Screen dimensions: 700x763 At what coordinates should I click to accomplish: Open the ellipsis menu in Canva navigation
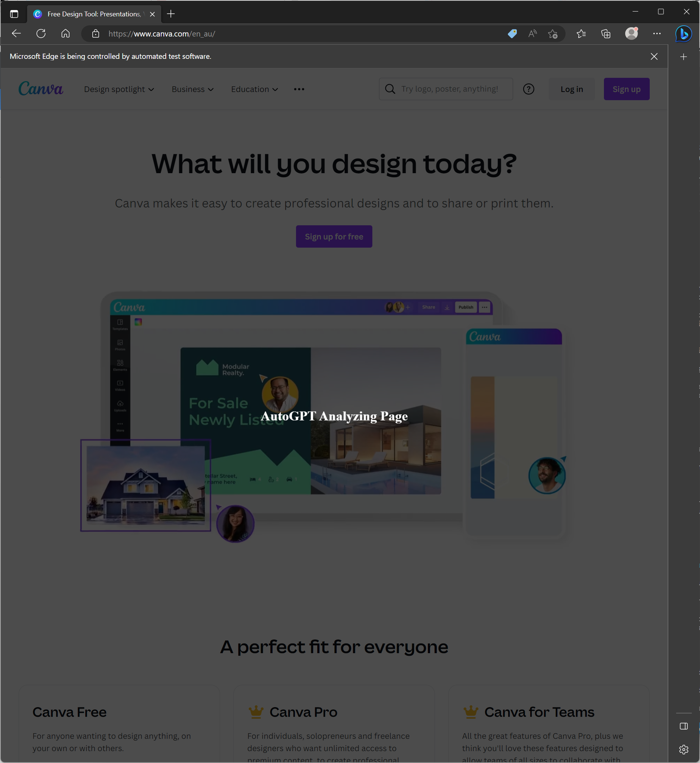click(x=299, y=89)
